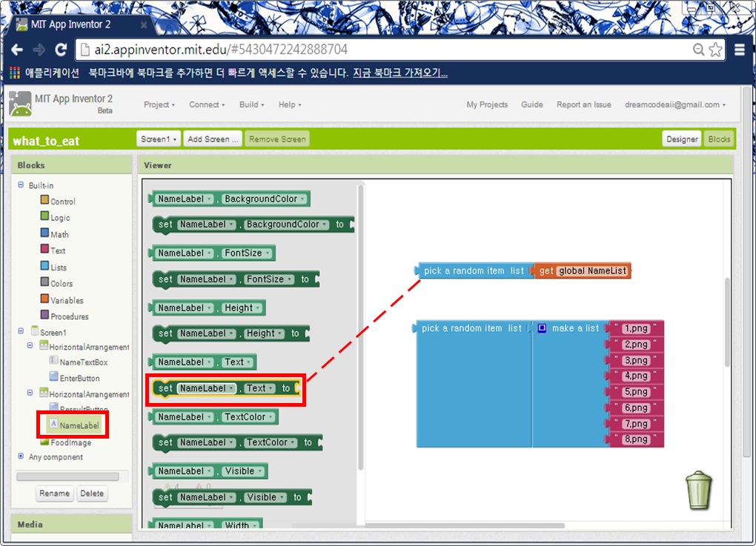
Task: Open the Guide link
Action: (x=532, y=104)
